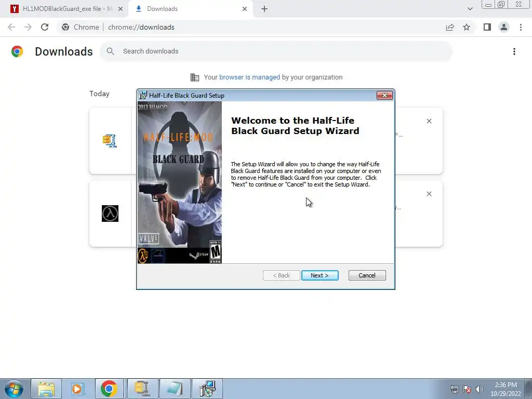
Task: Click Next in the Setup Wizard
Action: (x=320, y=275)
